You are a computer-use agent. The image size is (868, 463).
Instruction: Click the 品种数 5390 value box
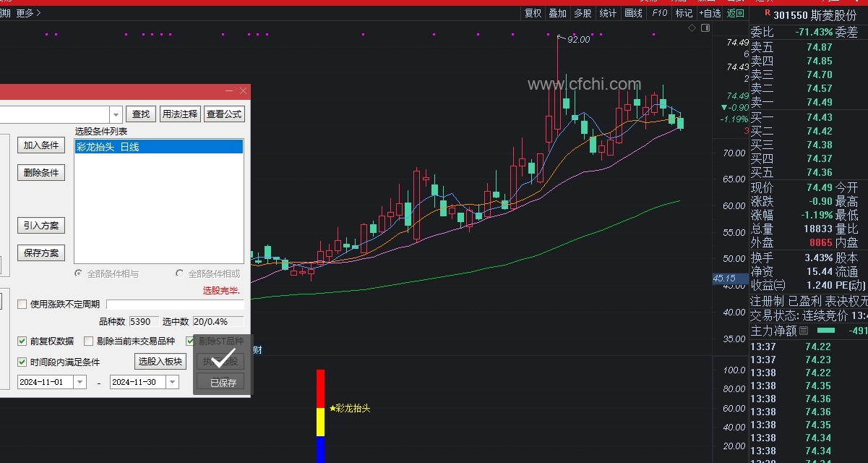pos(143,321)
